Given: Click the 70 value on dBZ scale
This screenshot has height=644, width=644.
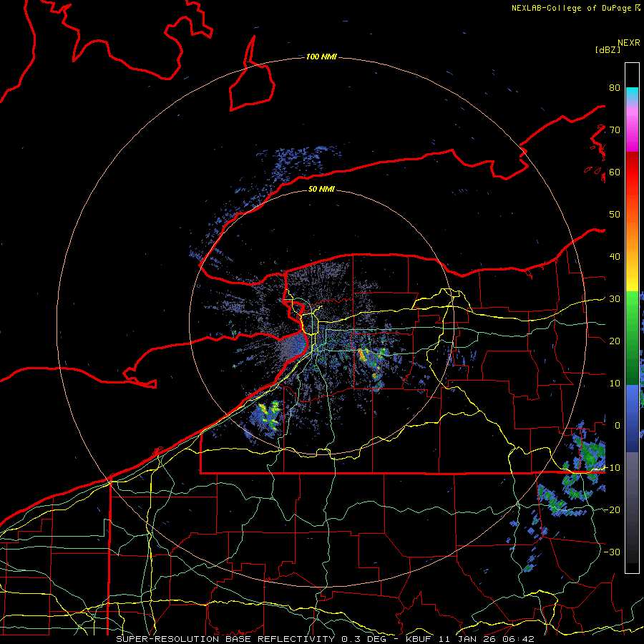Looking at the screenshot, I should click(615, 130).
